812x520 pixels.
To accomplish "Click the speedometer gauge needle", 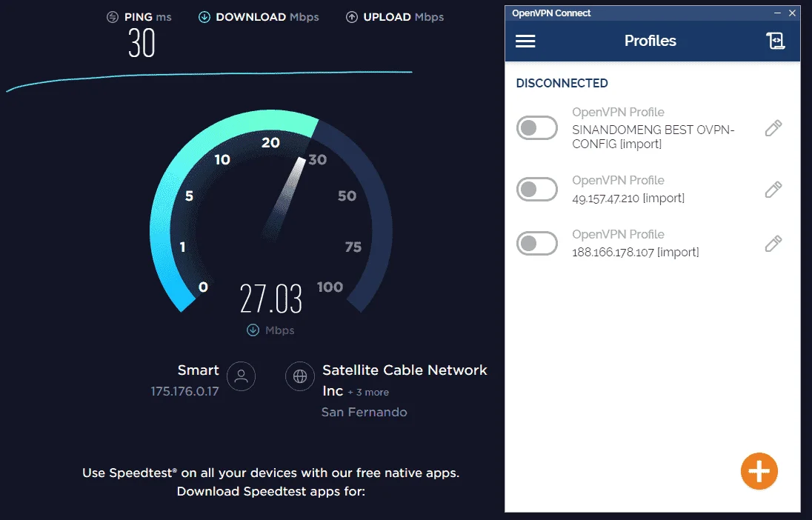I will point(284,198).
